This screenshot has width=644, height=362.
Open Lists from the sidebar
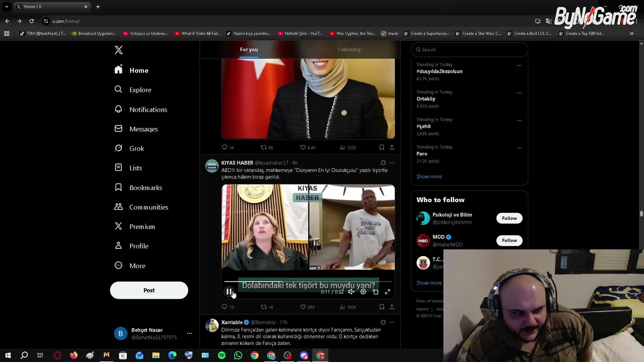[128, 168]
